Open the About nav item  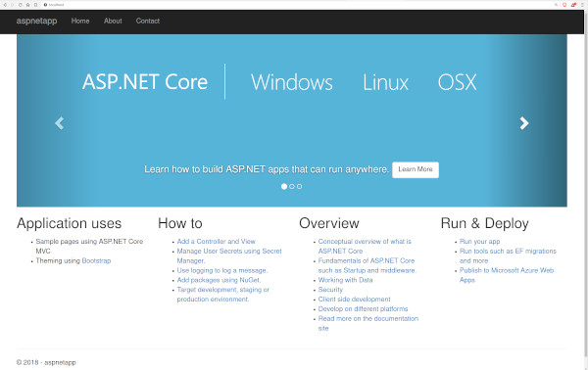113,21
